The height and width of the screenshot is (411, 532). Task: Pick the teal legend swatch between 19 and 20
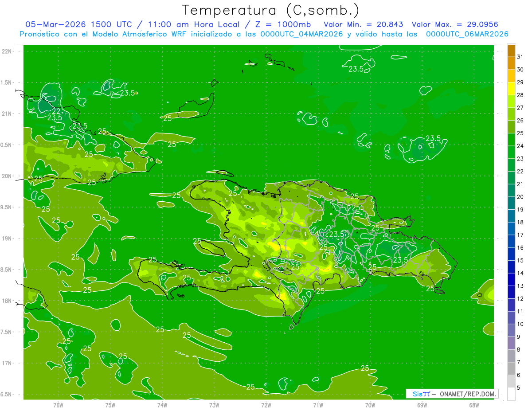(x=511, y=203)
